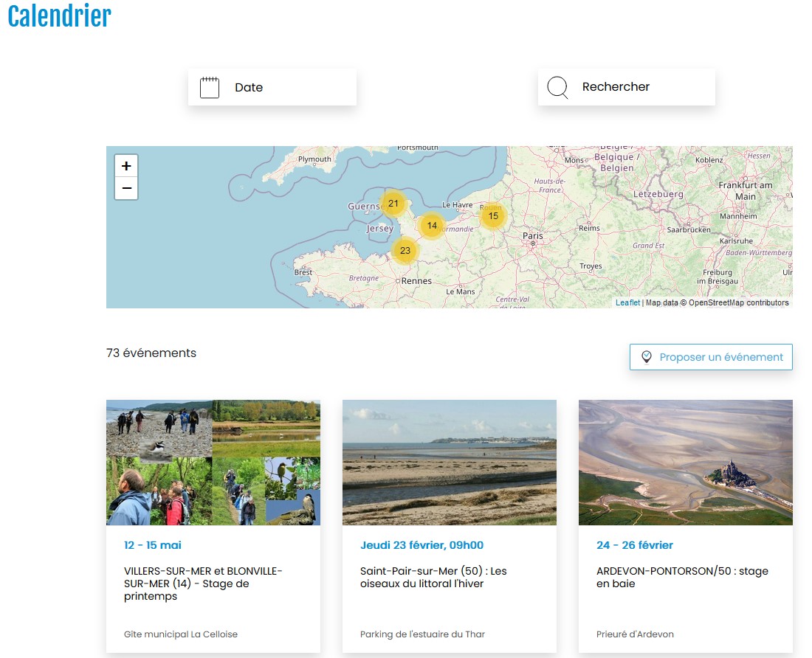Image resolution: width=812 pixels, height=658 pixels.
Task: Open ARDEVON-PONTORSON stage en baie event
Action: 682,578
